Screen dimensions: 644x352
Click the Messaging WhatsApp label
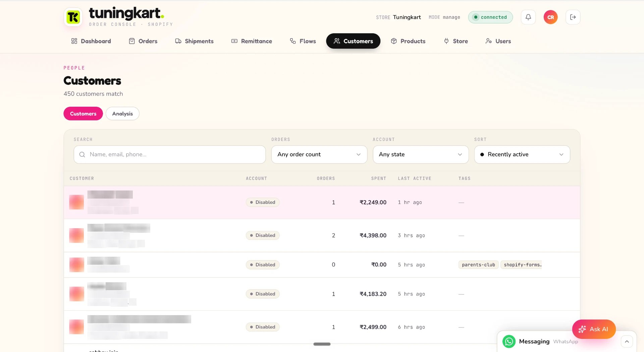[548, 341]
